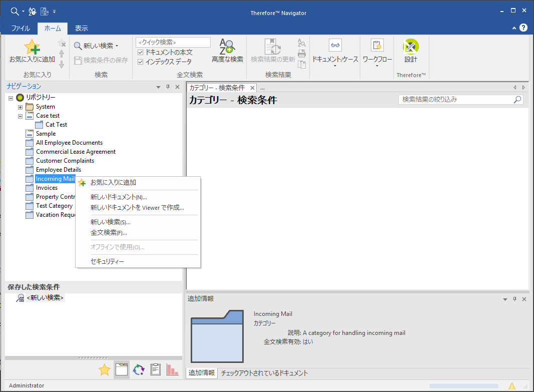Click 検索結果の更新 refresh results icon
Screen dimensions: 534x392
(273, 47)
